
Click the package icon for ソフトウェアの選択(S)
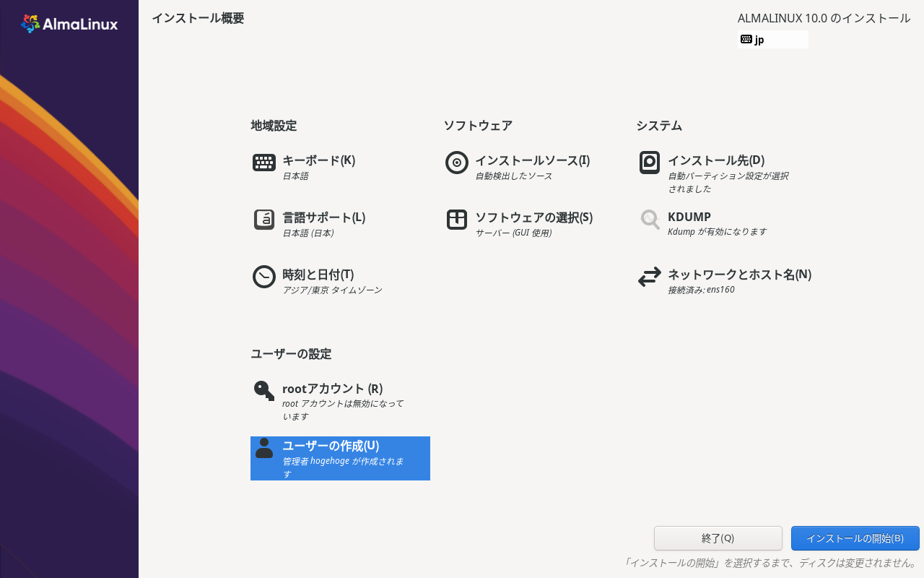(x=457, y=220)
